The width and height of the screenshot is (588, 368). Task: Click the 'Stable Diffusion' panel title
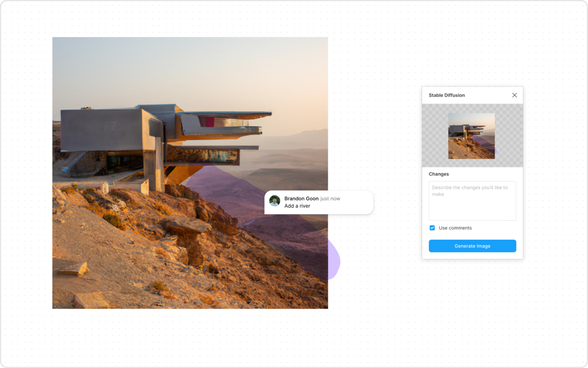point(447,95)
